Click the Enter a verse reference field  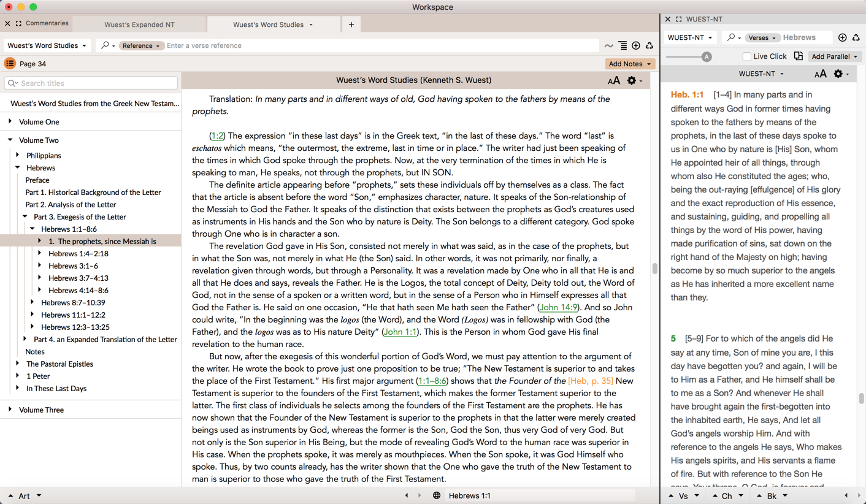click(381, 45)
